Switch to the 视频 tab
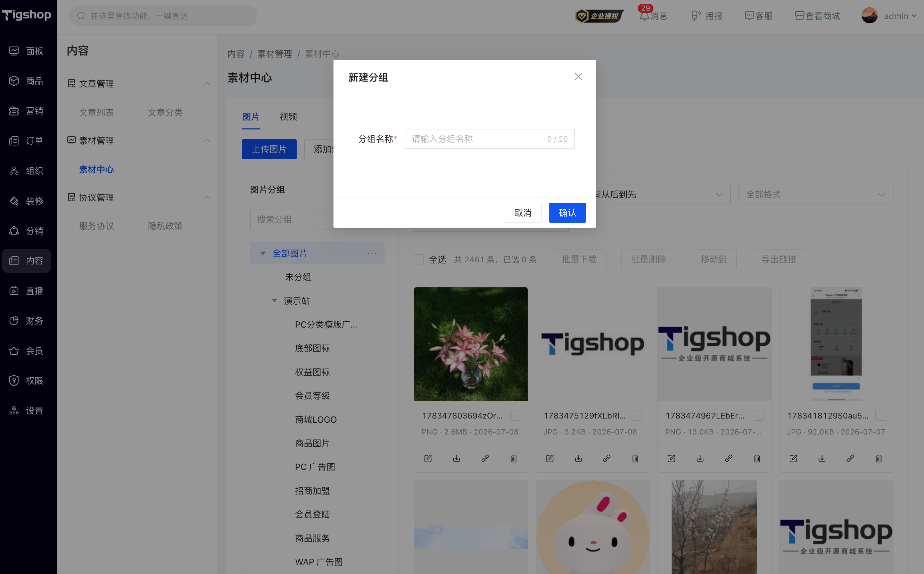The width and height of the screenshot is (924, 574). coord(288,117)
